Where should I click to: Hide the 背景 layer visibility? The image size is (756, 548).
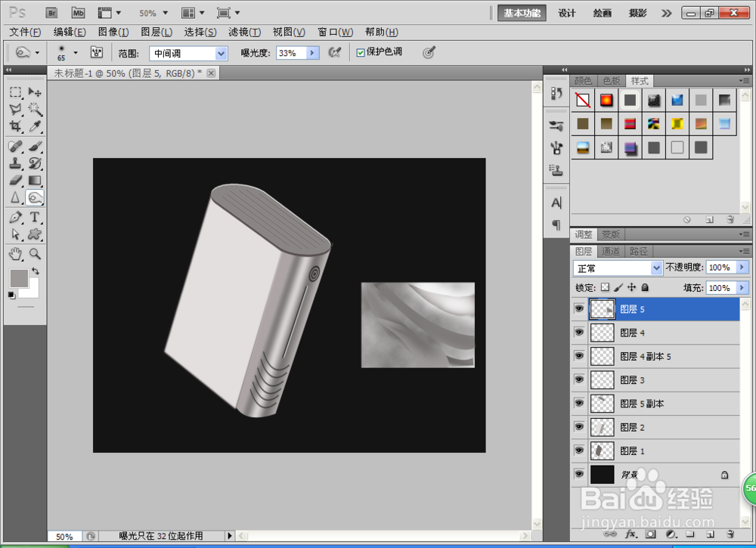click(x=579, y=474)
